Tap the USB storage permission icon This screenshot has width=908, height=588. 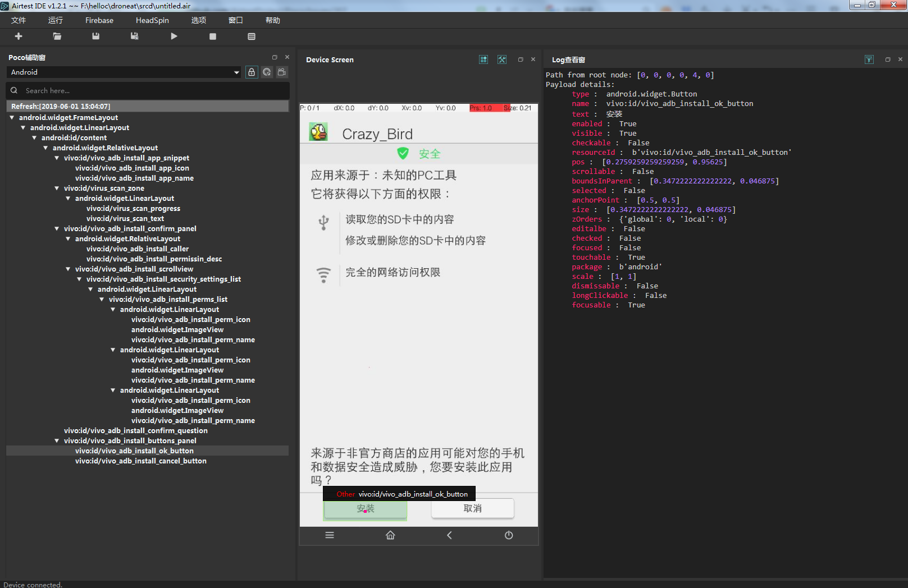(x=323, y=222)
